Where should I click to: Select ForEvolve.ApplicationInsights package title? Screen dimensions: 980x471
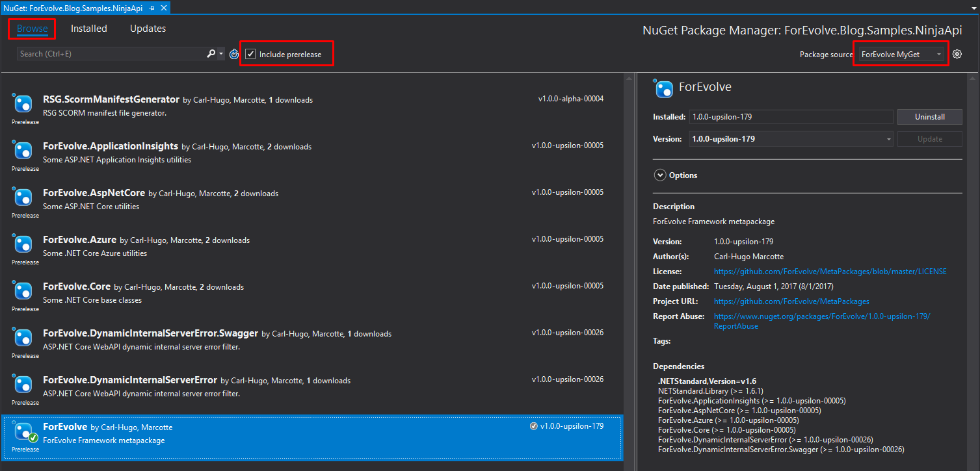pyautogui.click(x=111, y=146)
